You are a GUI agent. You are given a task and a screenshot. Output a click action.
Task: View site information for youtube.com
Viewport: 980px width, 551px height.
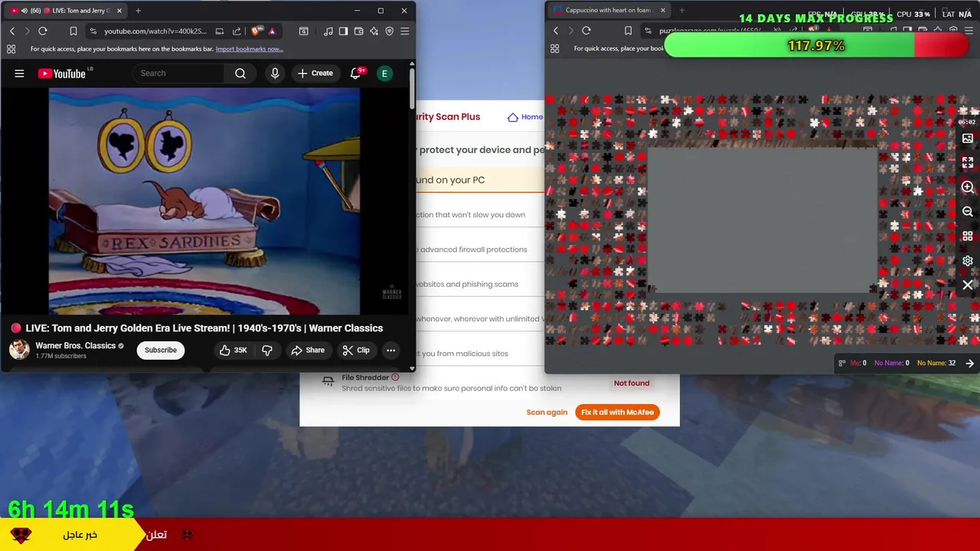[x=93, y=31]
